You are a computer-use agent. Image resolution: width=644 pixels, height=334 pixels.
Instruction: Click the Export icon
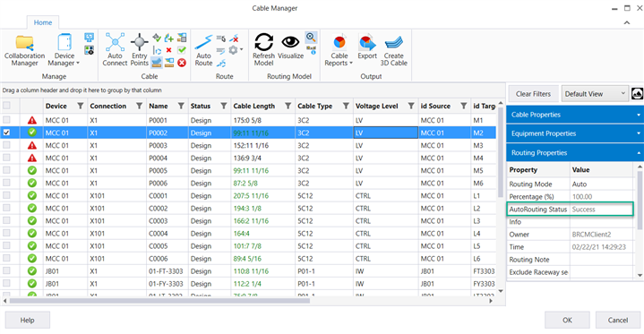point(367,47)
